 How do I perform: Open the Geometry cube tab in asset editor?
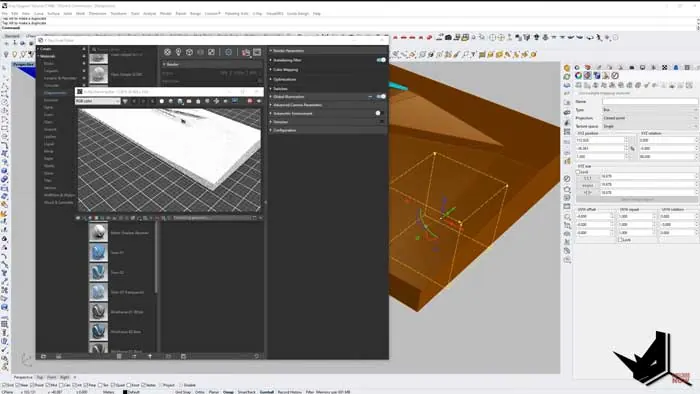189,52
